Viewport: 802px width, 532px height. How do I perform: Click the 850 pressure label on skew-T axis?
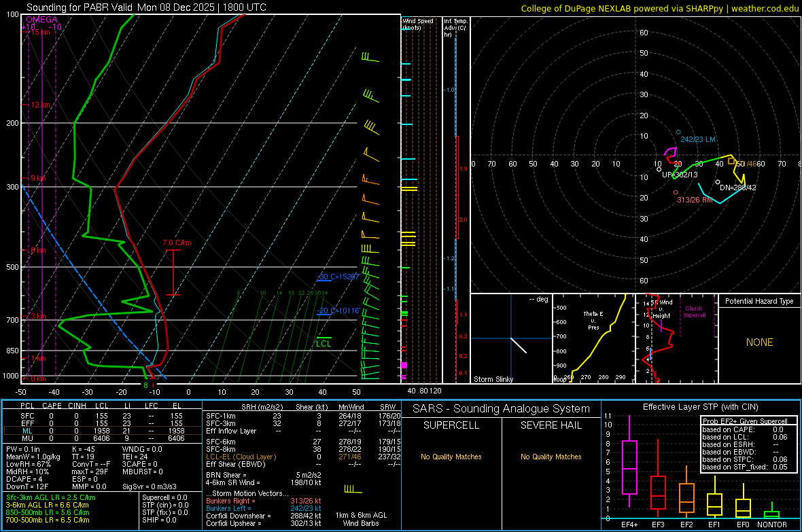(12, 351)
